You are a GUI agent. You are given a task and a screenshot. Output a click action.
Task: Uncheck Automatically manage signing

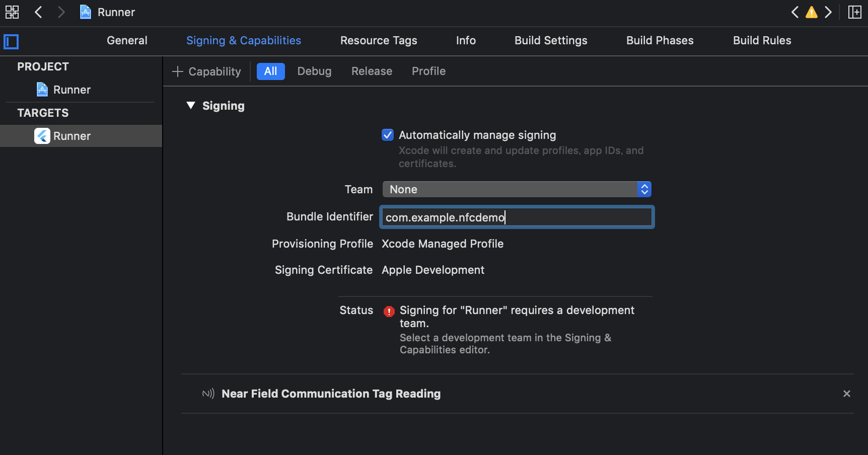point(388,135)
